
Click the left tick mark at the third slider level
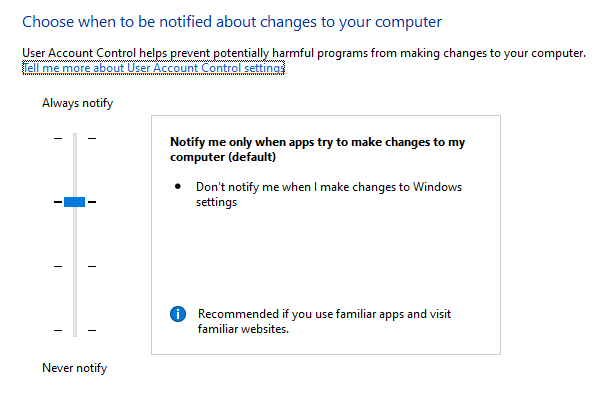(57, 266)
